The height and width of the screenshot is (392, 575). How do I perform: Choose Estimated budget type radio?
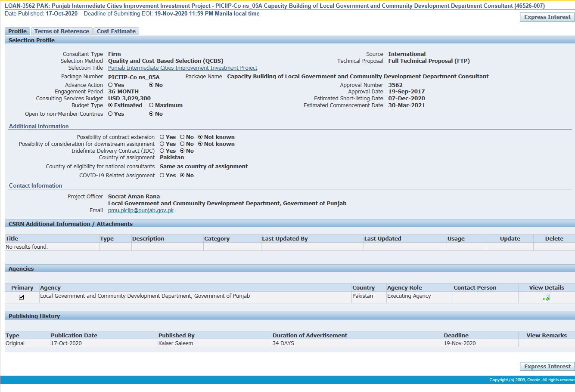pyautogui.click(x=110, y=105)
